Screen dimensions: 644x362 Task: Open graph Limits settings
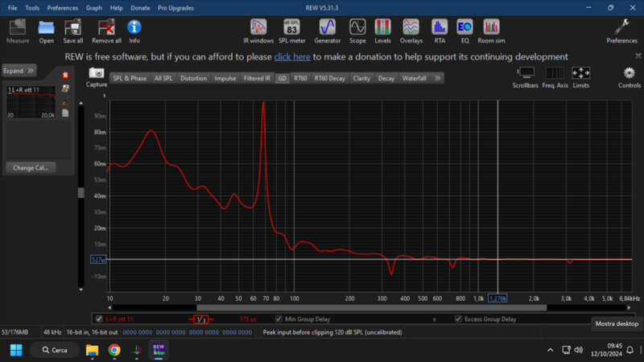point(580,76)
